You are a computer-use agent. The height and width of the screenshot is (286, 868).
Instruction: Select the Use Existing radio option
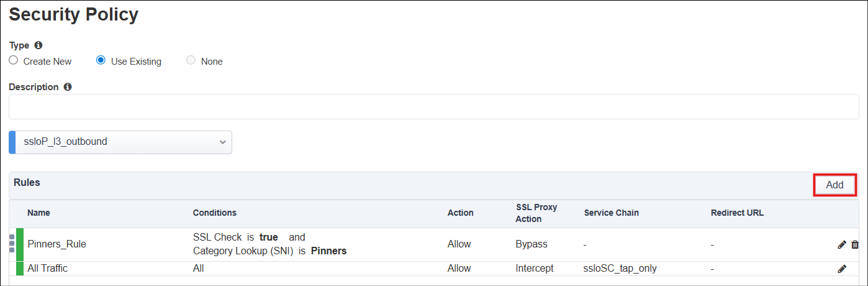click(x=101, y=60)
